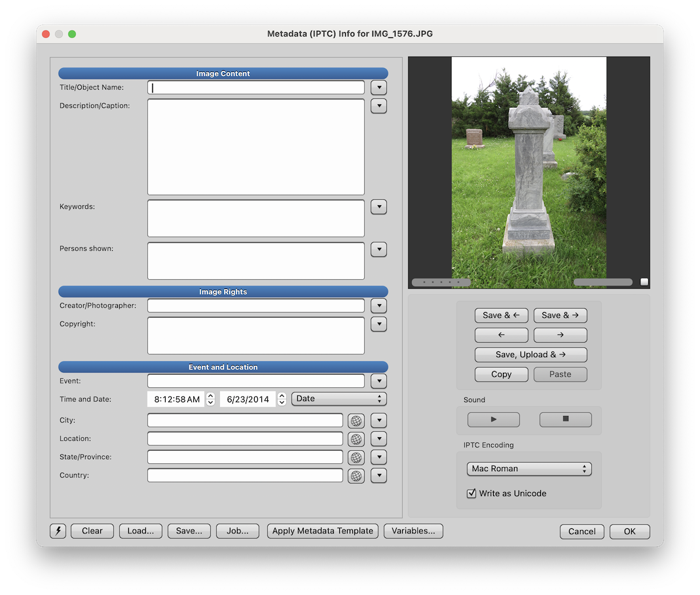This screenshot has height=595, width=700.
Task: Stop the sound playback
Action: (565, 419)
